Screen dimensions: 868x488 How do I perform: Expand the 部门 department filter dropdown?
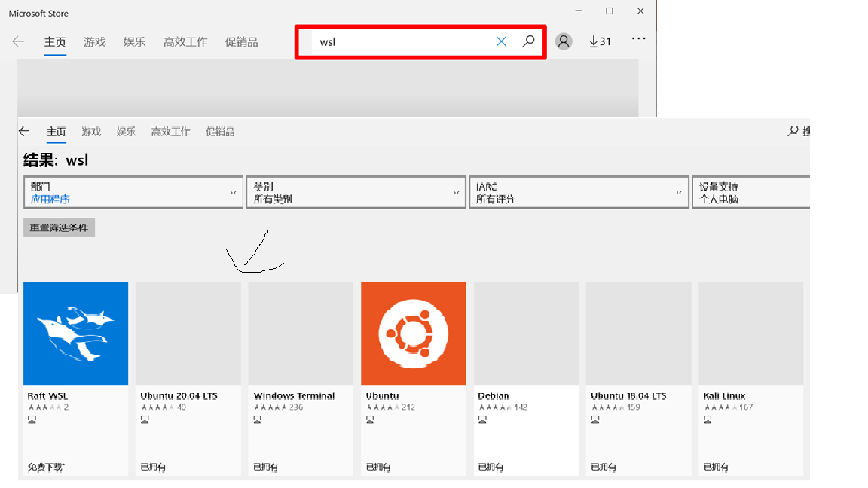coord(133,193)
